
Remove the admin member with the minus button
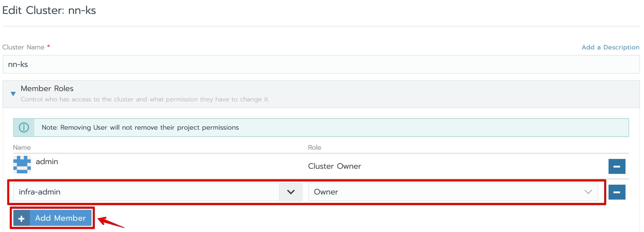pyautogui.click(x=617, y=166)
